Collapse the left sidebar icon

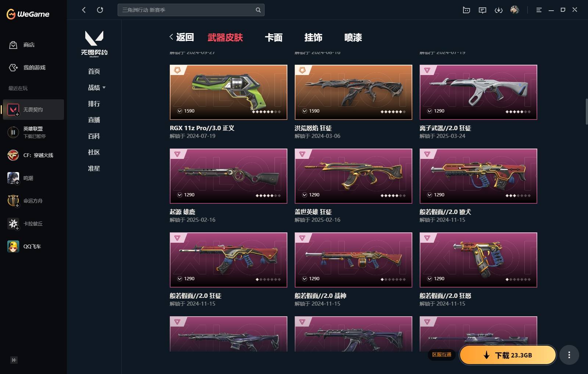click(x=14, y=360)
